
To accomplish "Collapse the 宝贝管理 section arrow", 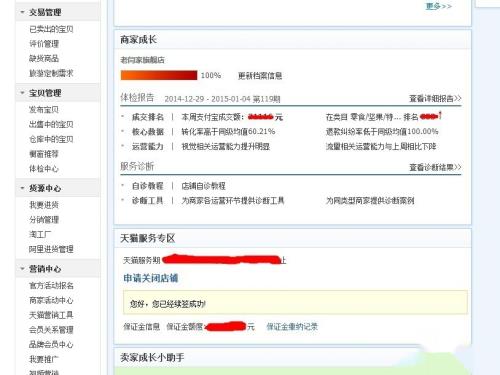I will 22,93.
